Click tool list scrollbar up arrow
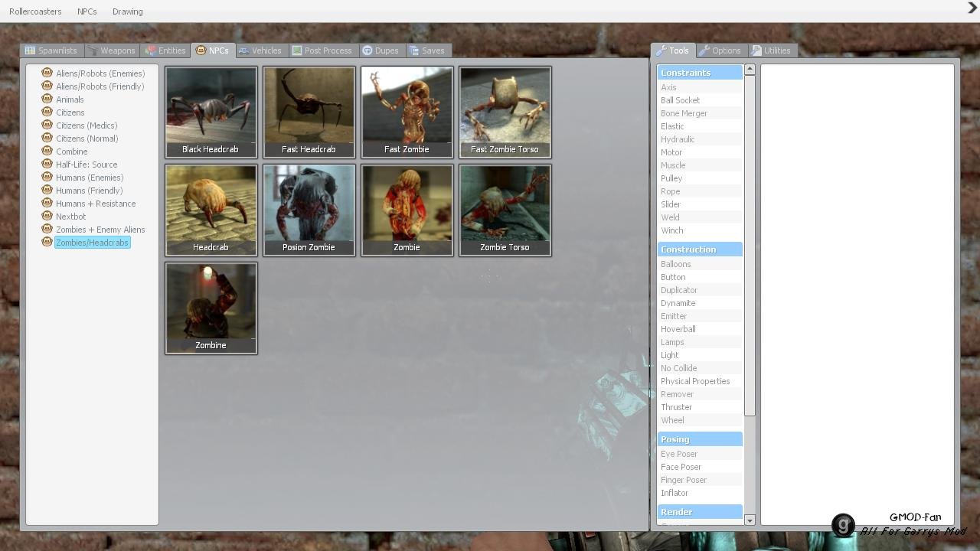980x551 pixels. click(750, 70)
